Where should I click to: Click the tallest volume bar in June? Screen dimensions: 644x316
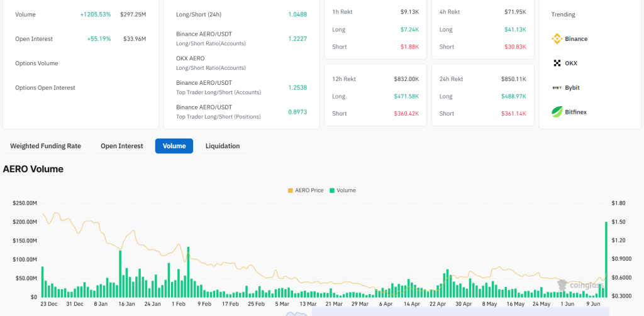(606, 259)
